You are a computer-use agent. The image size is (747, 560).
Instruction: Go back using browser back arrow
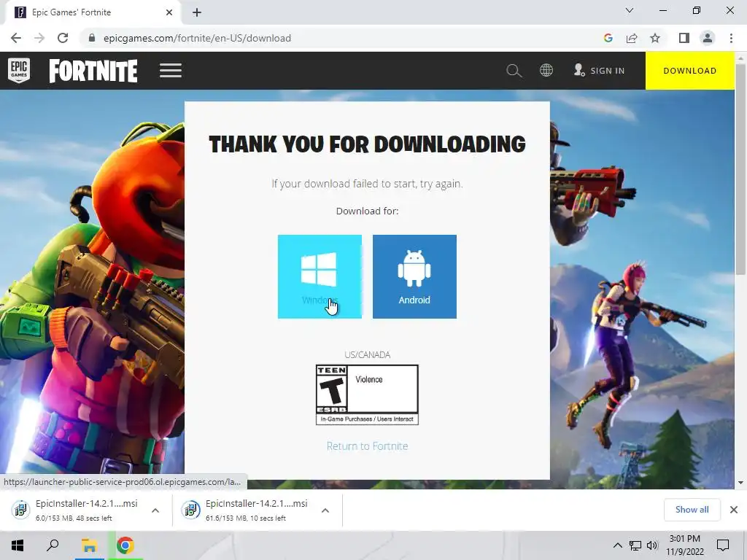pyautogui.click(x=16, y=38)
